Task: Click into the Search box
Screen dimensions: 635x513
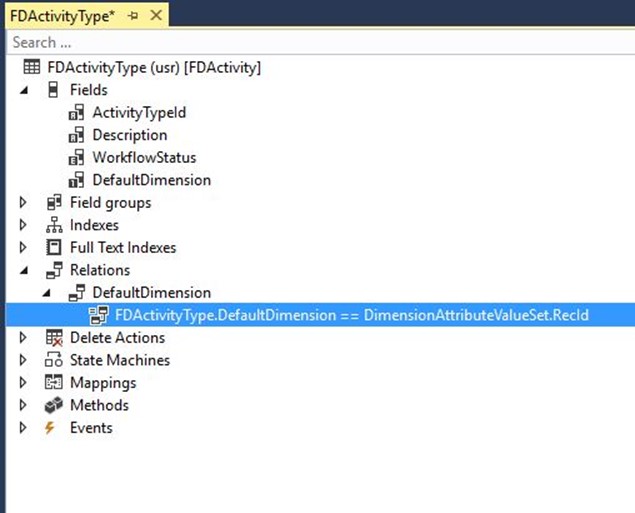Action: pyautogui.click(x=320, y=42)
